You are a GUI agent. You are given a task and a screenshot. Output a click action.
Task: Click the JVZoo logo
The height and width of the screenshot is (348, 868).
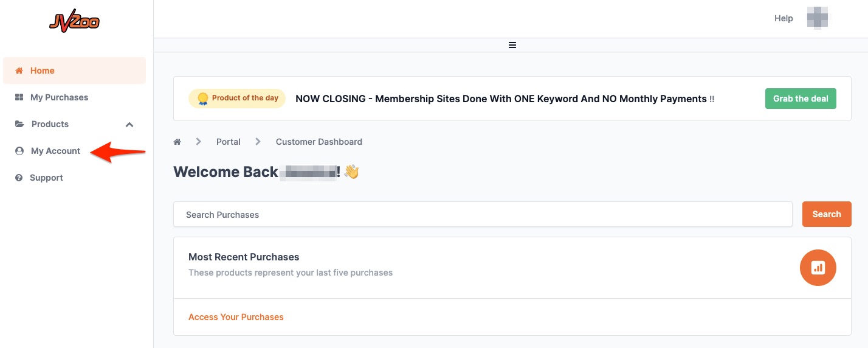[74, 22]
